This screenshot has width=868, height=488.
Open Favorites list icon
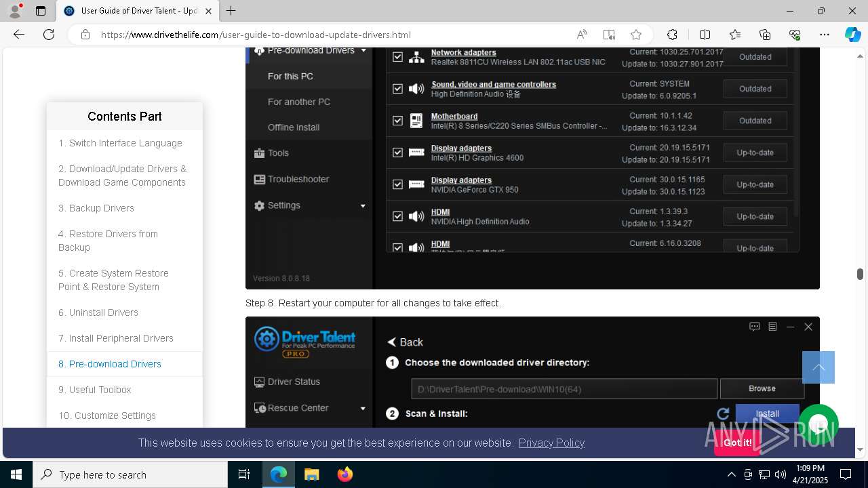point(735,35)
